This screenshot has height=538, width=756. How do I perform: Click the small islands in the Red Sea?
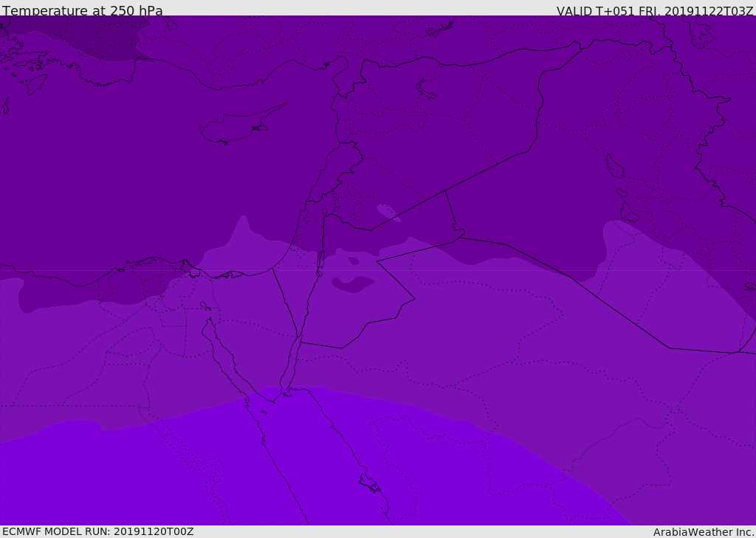click(369, 484)
